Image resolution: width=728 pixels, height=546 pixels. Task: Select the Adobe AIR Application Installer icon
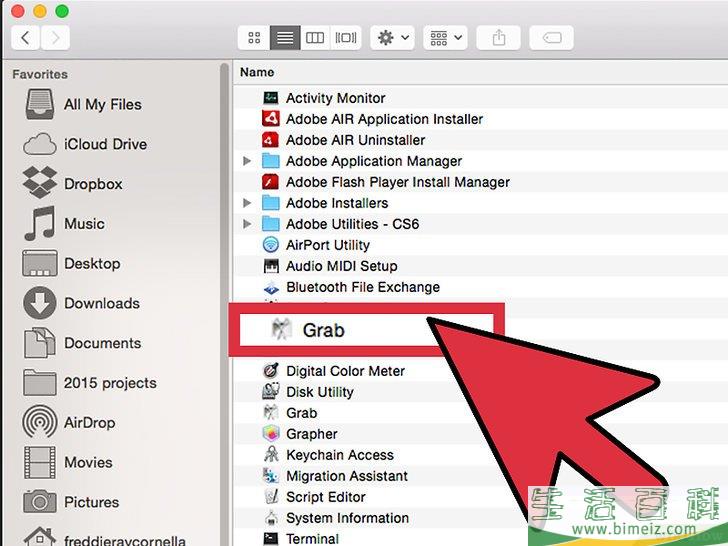pyautogui.click(x=271, y=119)
